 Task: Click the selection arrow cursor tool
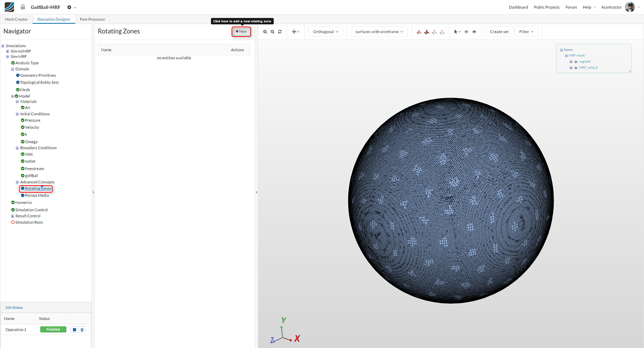point(456,32)
